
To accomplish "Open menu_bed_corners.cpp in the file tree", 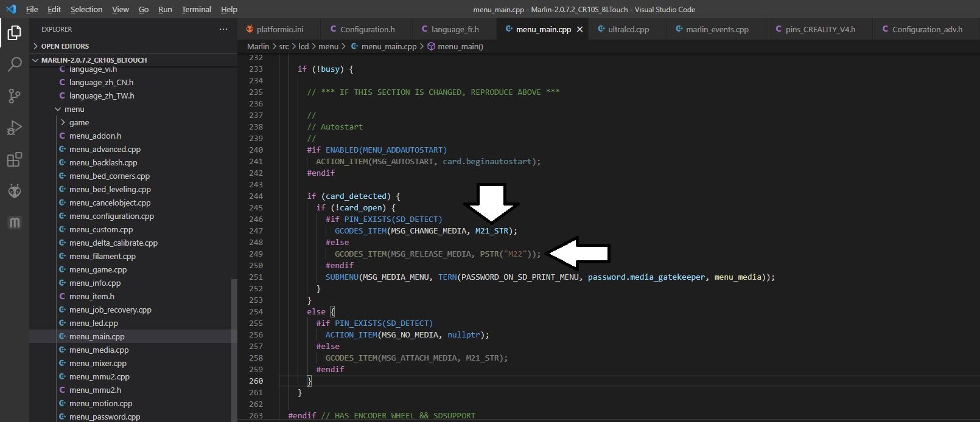I will (x=133, y=176).
